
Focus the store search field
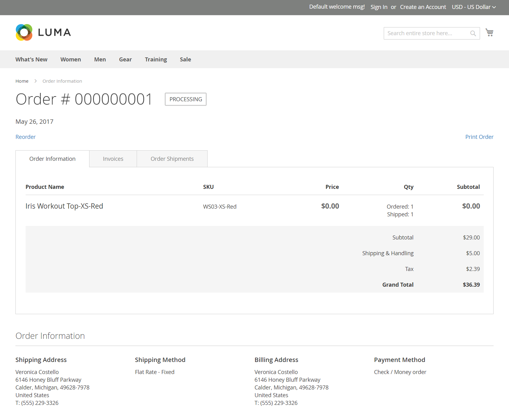(427, 33)
